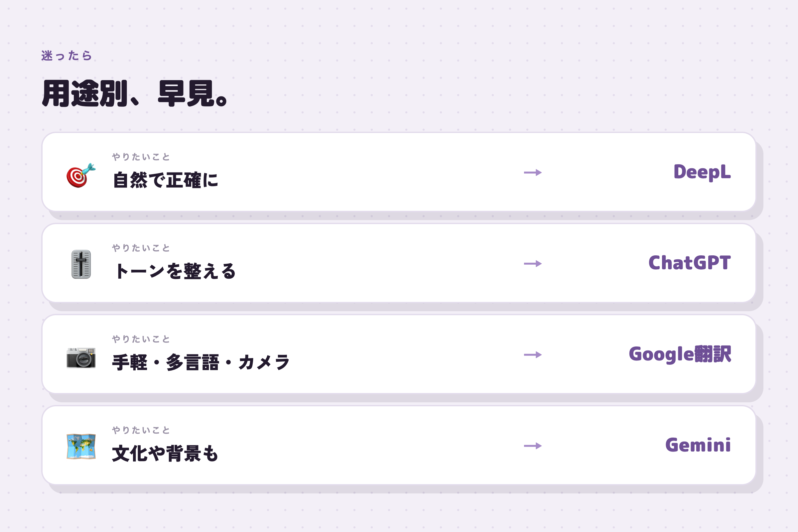Open the DeepL link
The image size is (798, 532).
point(702,172)
